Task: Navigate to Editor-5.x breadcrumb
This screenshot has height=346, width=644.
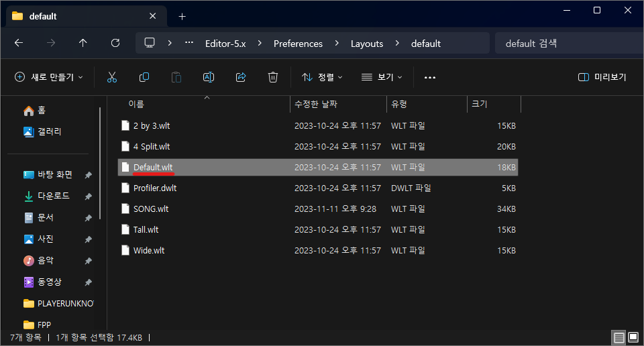Action: tap(225, 44)
